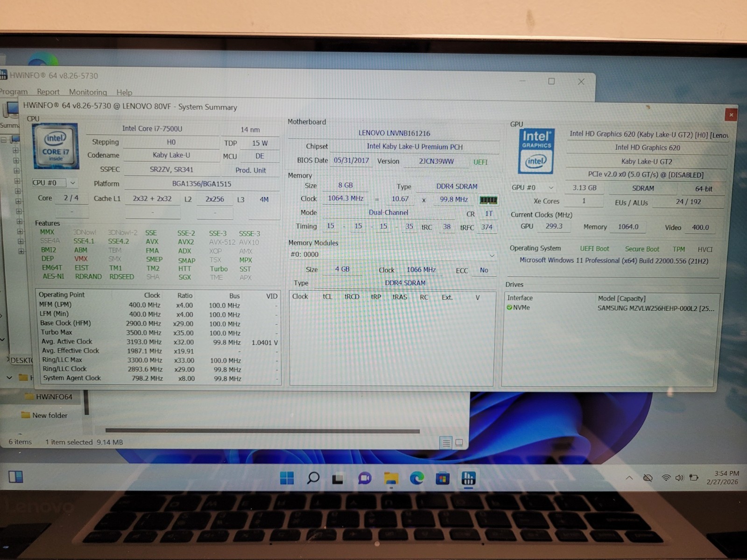The width and height of the screenshot is (747, 560).
Task: Click the battery tray icon
Action: pyautogui.click(x=694, y=478)
